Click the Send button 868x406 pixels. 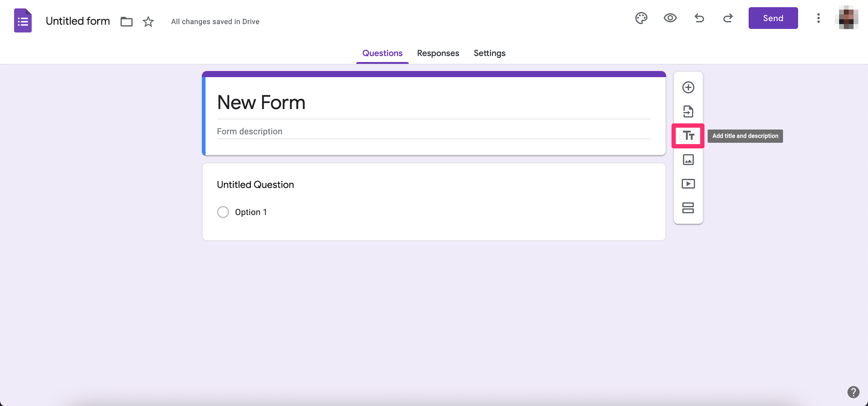click(x=773, y=18)
